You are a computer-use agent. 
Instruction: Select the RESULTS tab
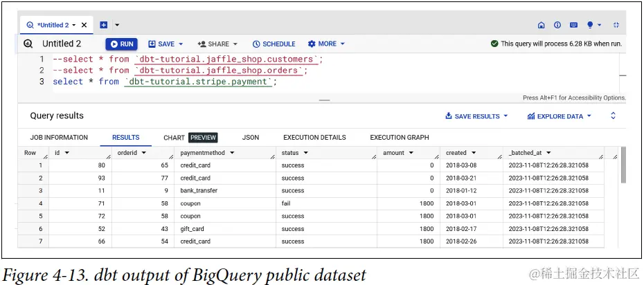tap(125, 138)
